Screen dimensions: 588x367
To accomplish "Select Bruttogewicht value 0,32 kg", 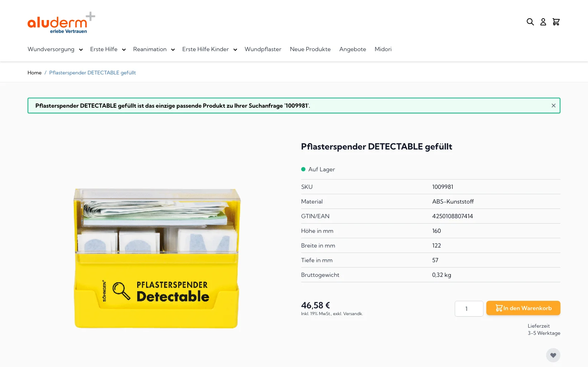I will click(442, 275).
